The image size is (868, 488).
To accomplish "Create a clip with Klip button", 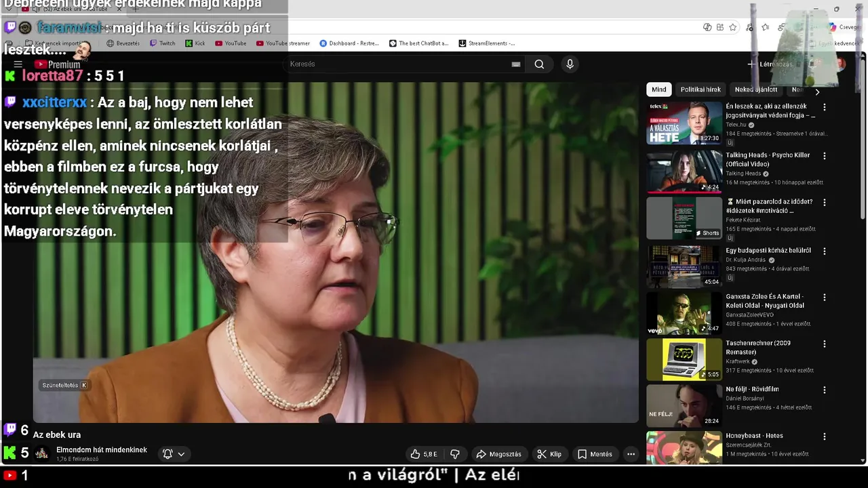I will [549, 454].
